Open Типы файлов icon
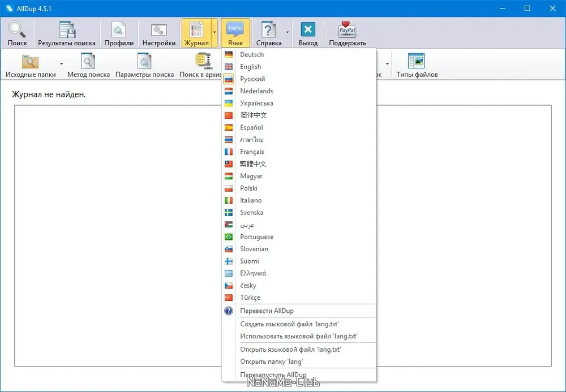Image resolution: width=566 pixels, height=392 pixels. [x=417, y=61]
